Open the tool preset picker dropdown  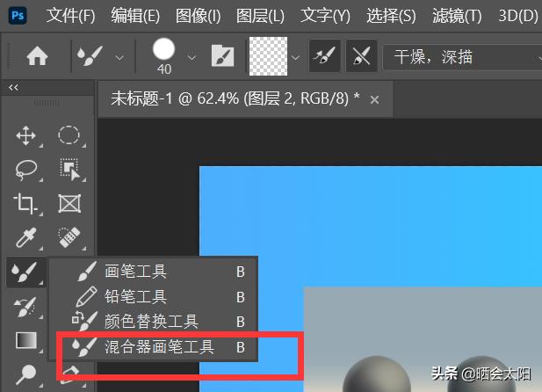(x=119, y=57)
